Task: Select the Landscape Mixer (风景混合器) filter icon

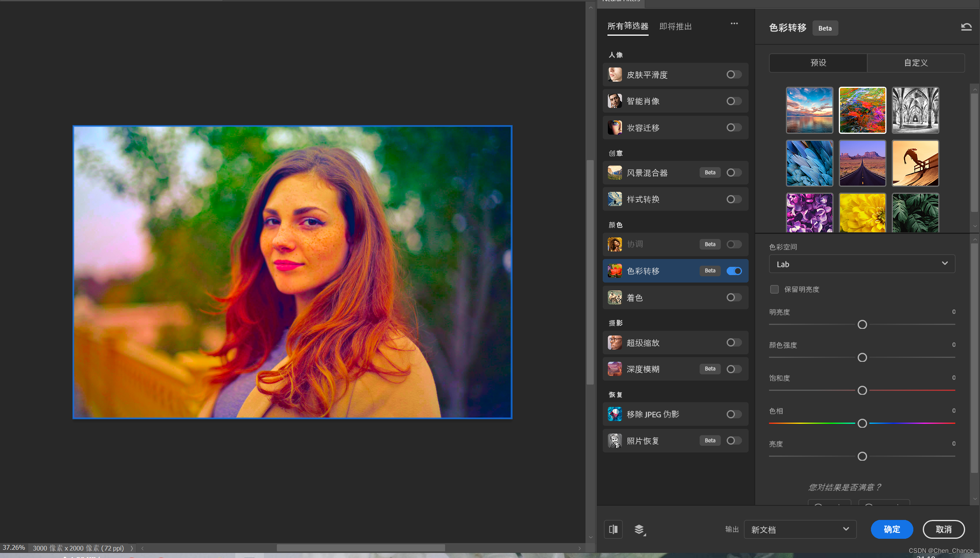Action: pyautogui.click(x=615, y=173)
